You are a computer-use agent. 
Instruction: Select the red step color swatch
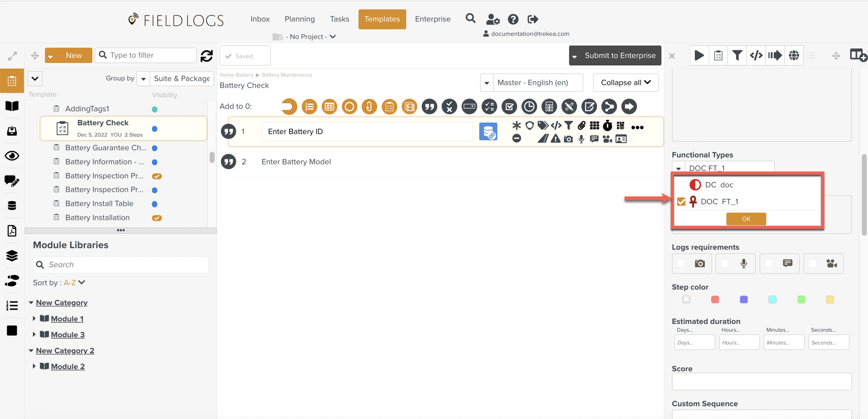click(x=715, y=299)
